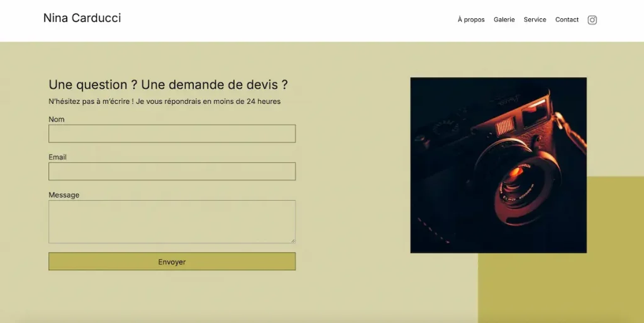
Task: Open the Instagram icon link
Action: (x=592, y=20)
